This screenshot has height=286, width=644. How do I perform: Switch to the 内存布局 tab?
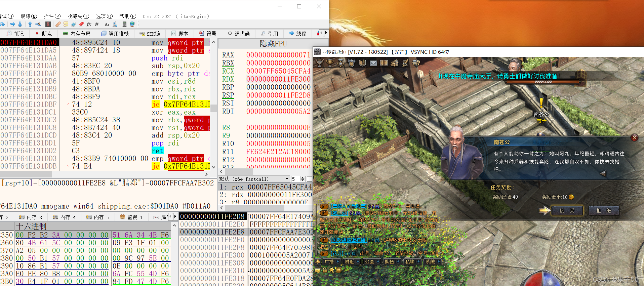[x=77, y=34]
